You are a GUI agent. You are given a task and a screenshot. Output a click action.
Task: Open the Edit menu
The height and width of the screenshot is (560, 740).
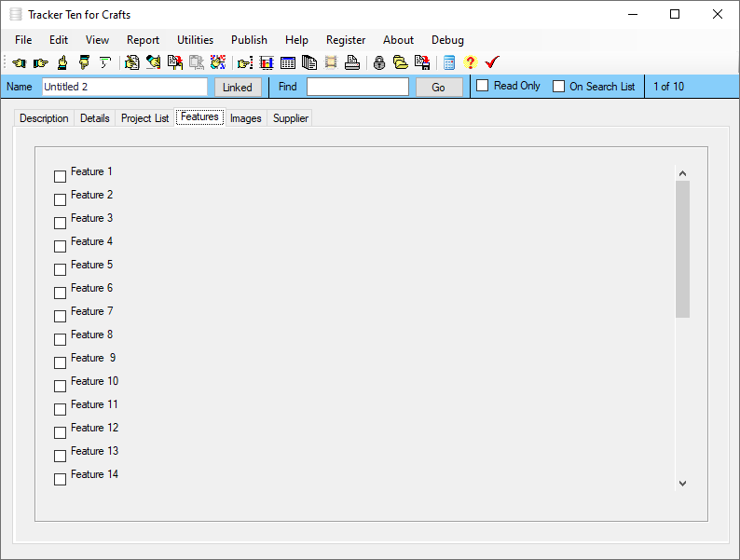[x=59, y=40]
